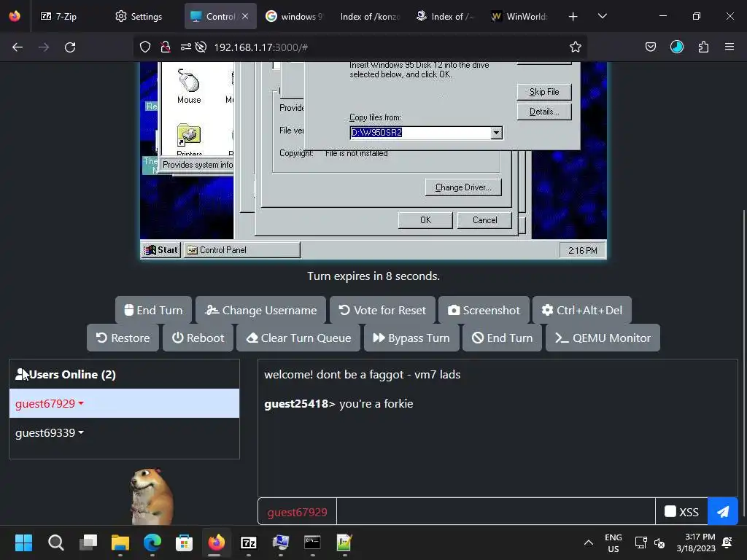Open File Explorer from the taskbar

pyautogui.click(x=120, y=542)
